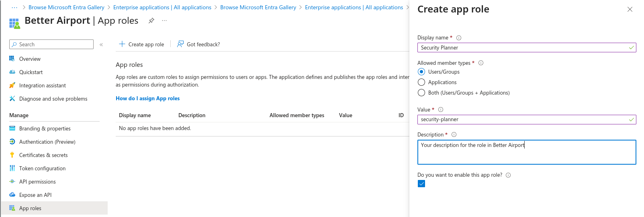
Task: Open the more options ellipsis beside the title
Action: [164, 21]
